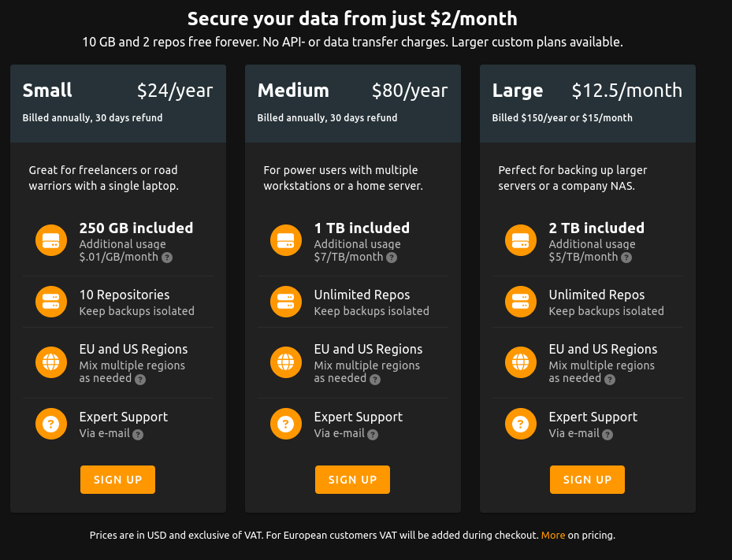The image size is (732, 560).
Task: Click the repositories icon in the Small plan
Action: [50, 302]
